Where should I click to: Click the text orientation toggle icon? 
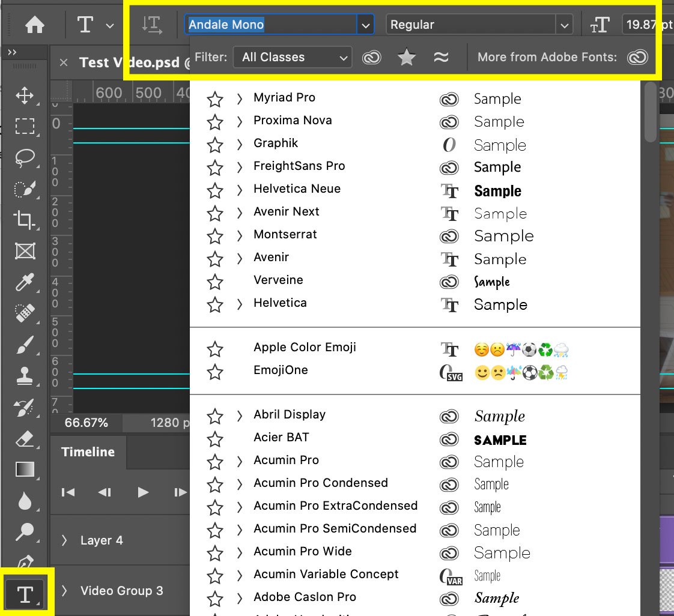point(152,25)
